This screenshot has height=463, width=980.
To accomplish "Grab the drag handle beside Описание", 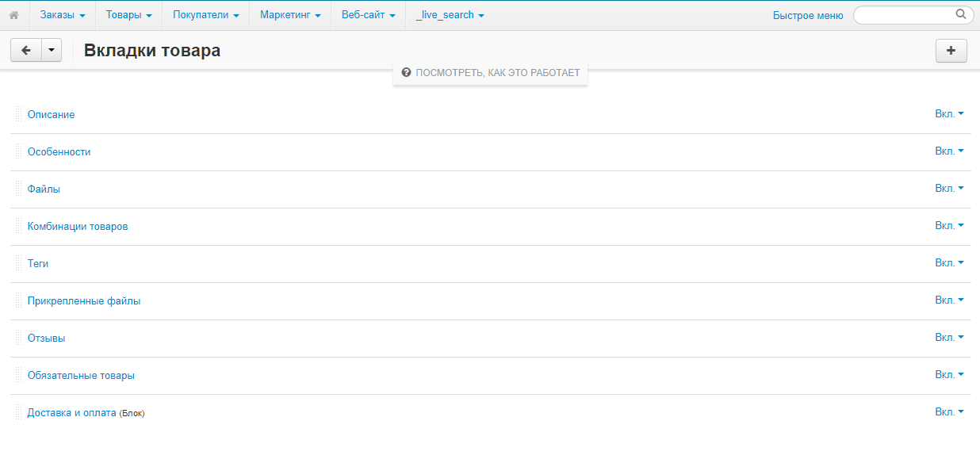I will 19,114.
